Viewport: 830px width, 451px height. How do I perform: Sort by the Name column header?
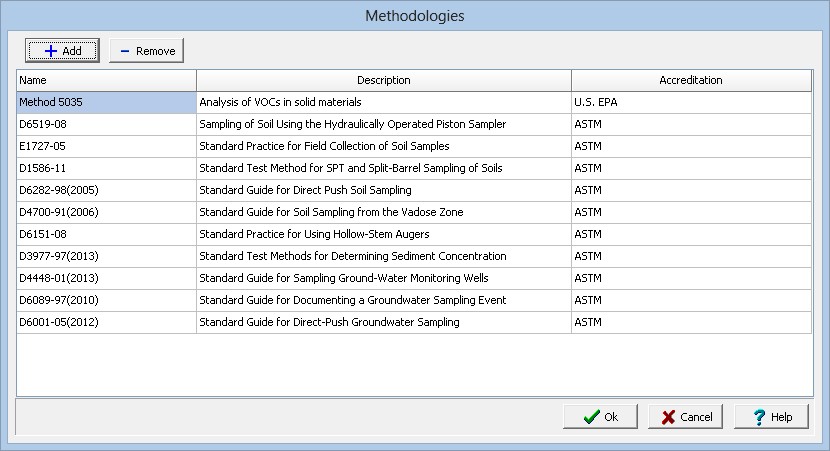(106, 80)
